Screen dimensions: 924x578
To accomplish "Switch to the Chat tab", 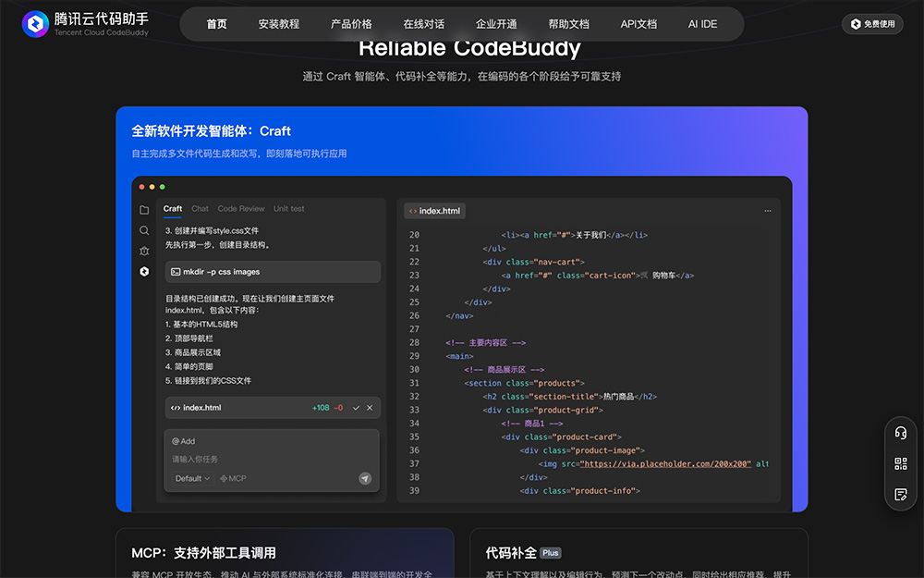I will [200, 209].
